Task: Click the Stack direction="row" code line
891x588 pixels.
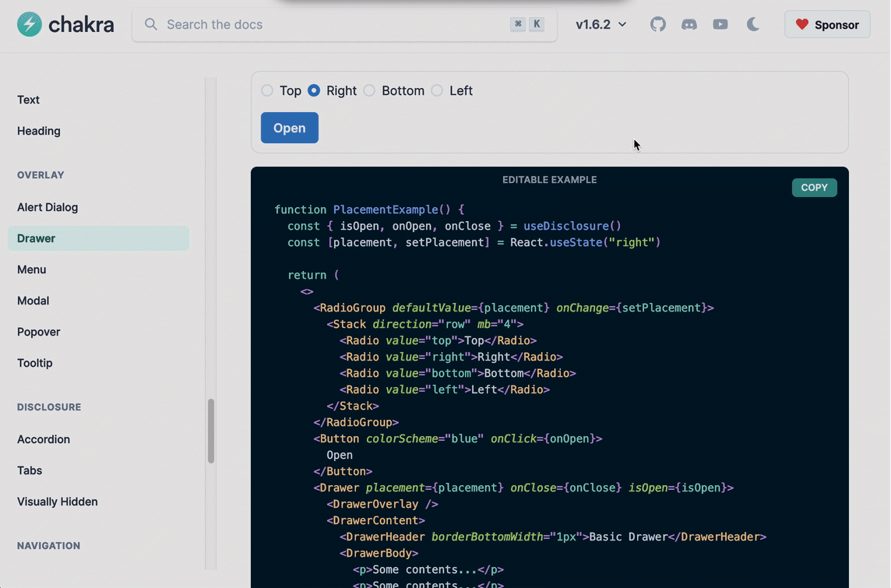Action: 425,325
